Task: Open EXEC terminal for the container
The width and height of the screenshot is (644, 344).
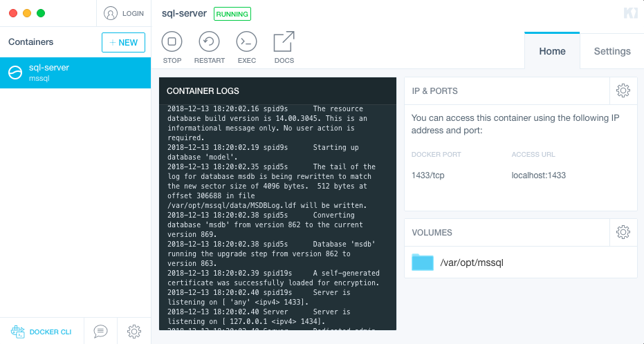Action: tap(246, 42)
